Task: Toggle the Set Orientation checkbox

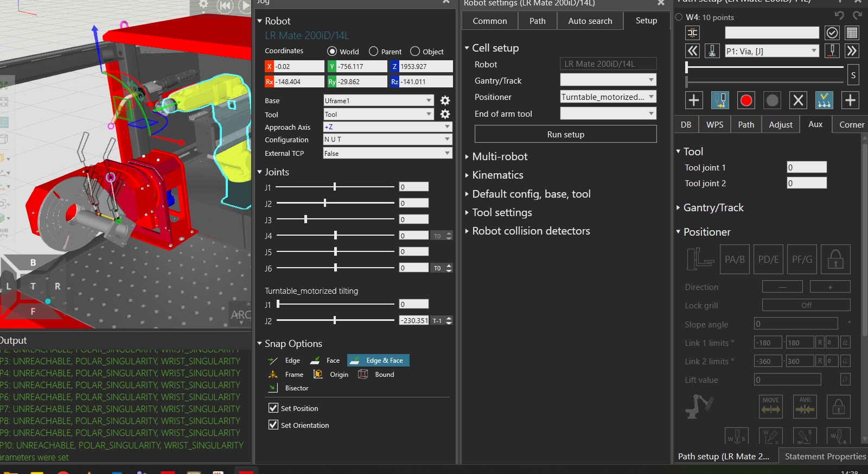Action: tap(273, 425)
